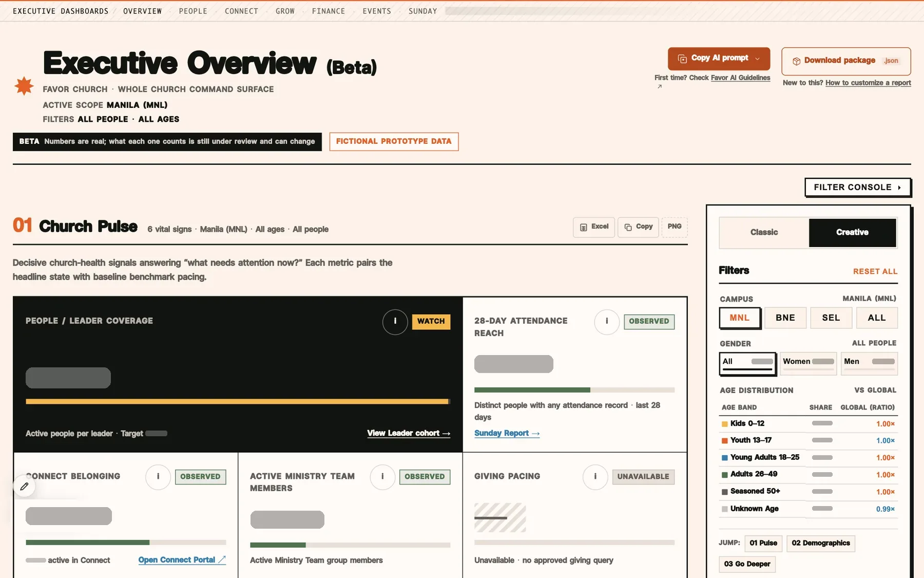Click the small arrow under First time? text
This screenshot has width=924, height=578.
click(x=660, y=86)
